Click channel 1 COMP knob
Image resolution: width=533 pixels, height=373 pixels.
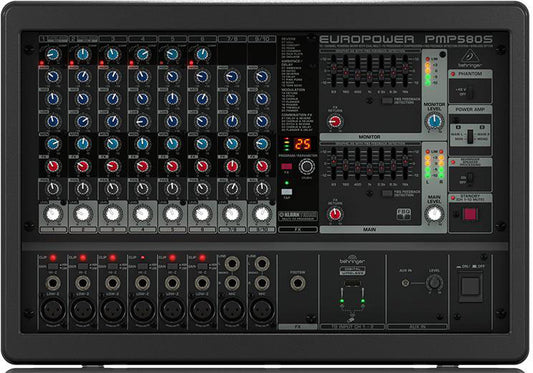[53, 54]
